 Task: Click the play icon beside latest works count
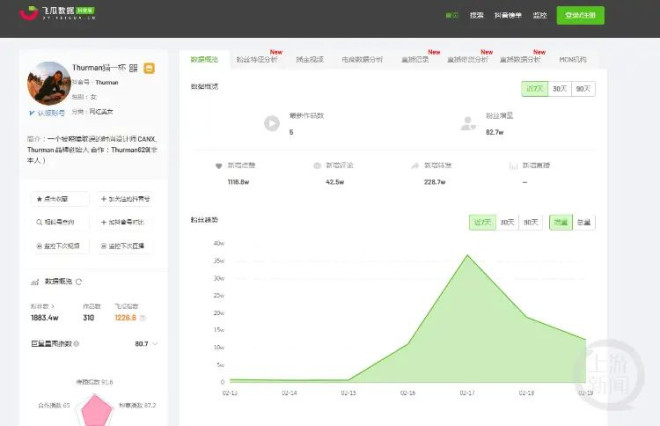(x=271, y=124)
